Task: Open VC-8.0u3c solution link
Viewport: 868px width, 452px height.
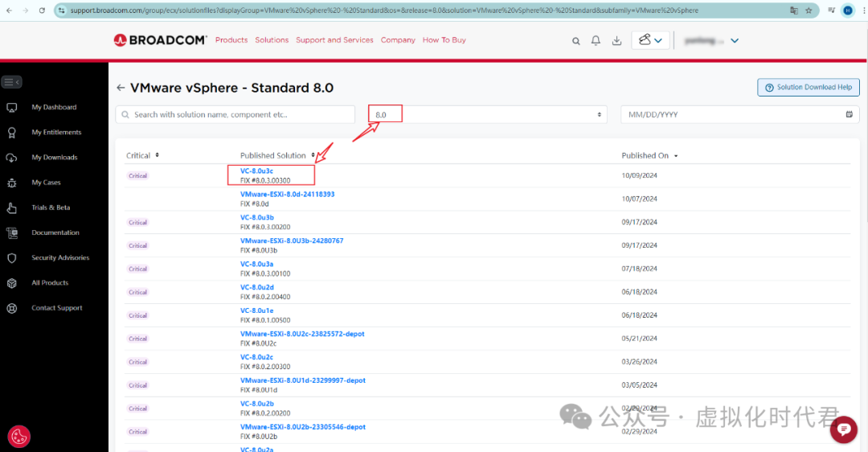Action: tap(256, 171)
